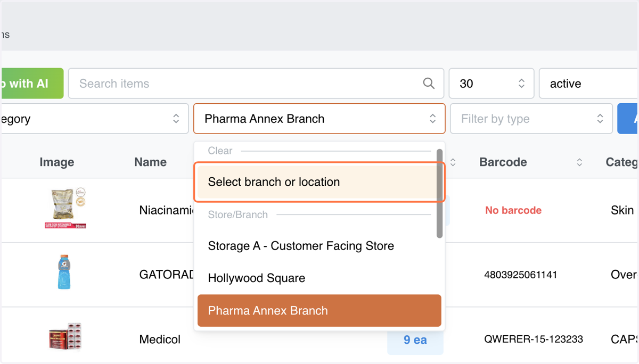Sort by Barcode column arrows

[579, 162]
